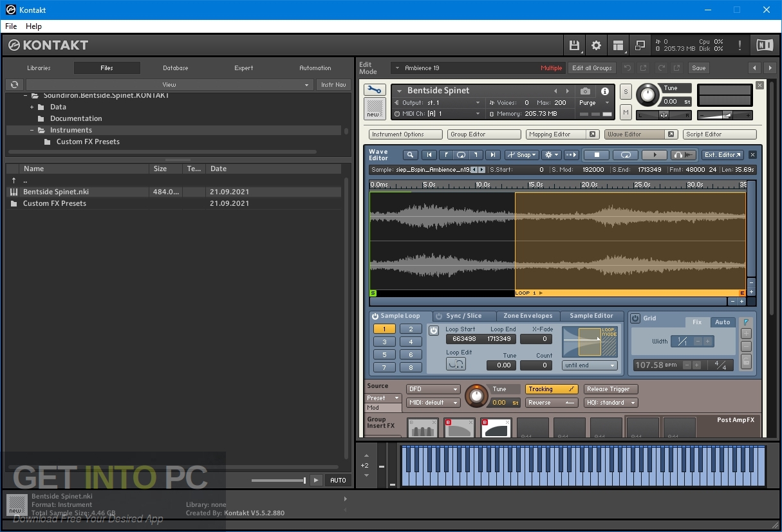Image resolution: width=782 pixels, height=532 pixels.
Task: Switch to the Sample Editor tab
Action: [591, 316]
